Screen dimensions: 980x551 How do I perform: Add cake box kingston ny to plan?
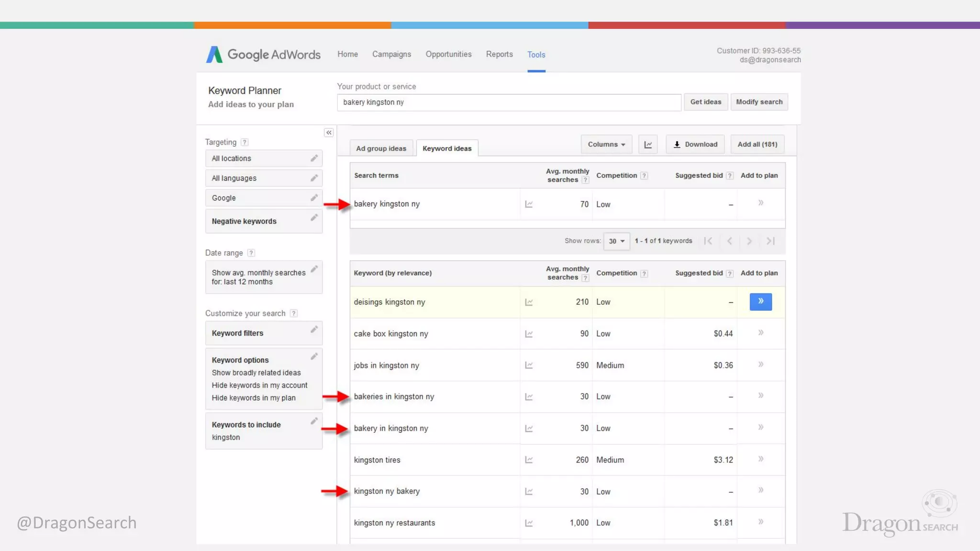point(760,333)
